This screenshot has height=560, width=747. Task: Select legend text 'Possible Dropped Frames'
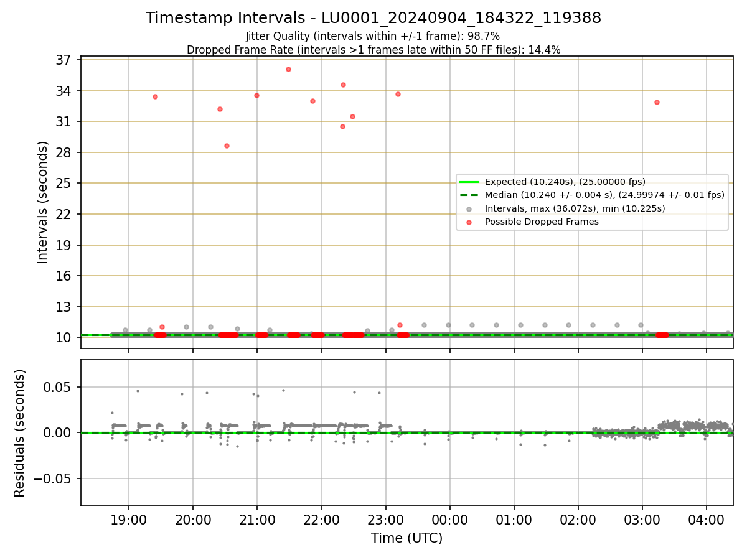click(x=542, y=222)
